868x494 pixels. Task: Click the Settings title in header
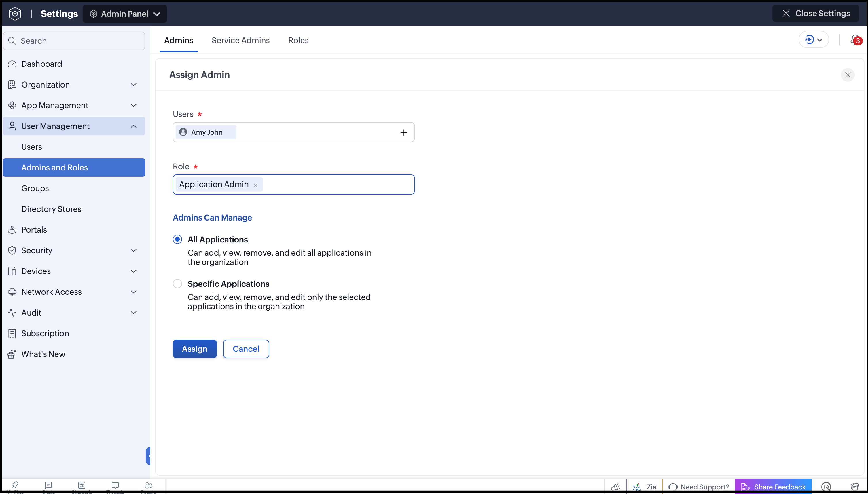coord(59,14)
